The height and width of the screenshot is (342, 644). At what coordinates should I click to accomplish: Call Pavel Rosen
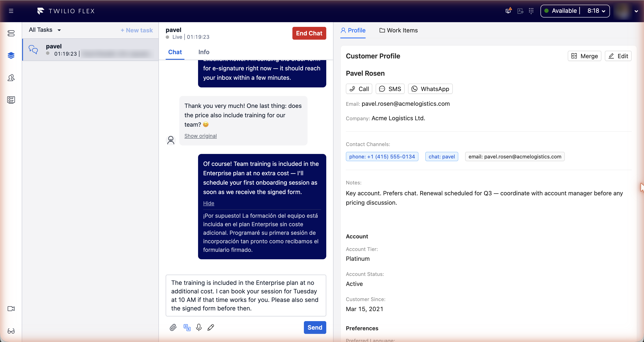tap(359, 89)
